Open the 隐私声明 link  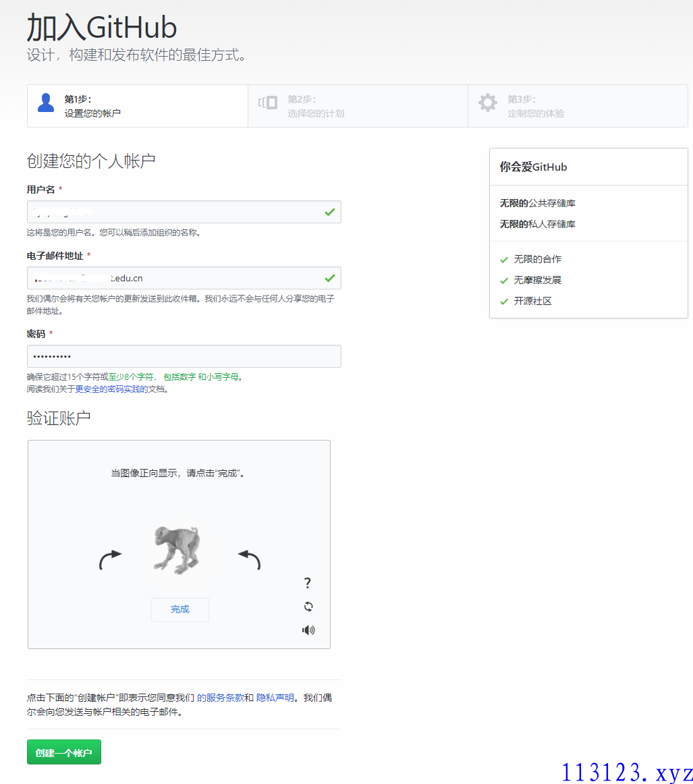click(275, 698)
